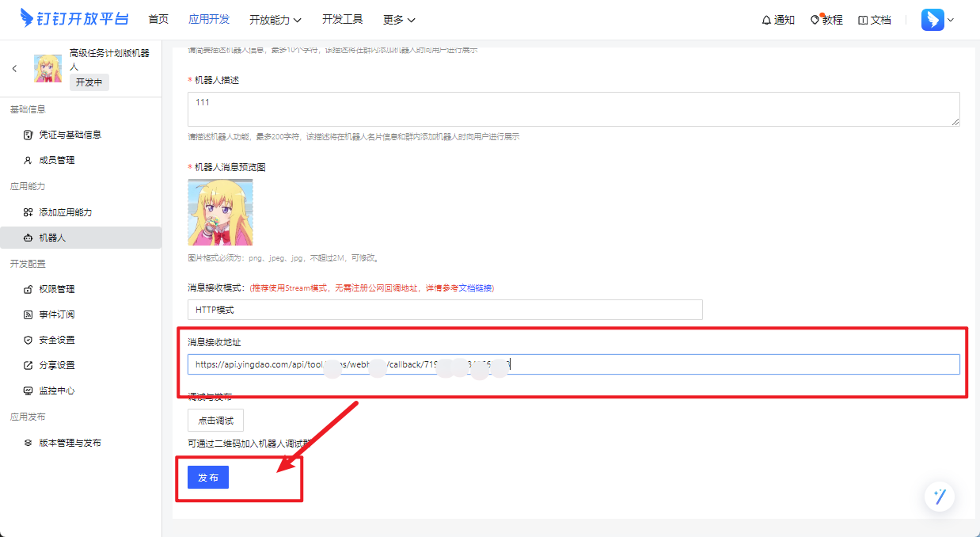980x537 pixels.
Task: Open the 开发工具 tab
Action: 343,19
